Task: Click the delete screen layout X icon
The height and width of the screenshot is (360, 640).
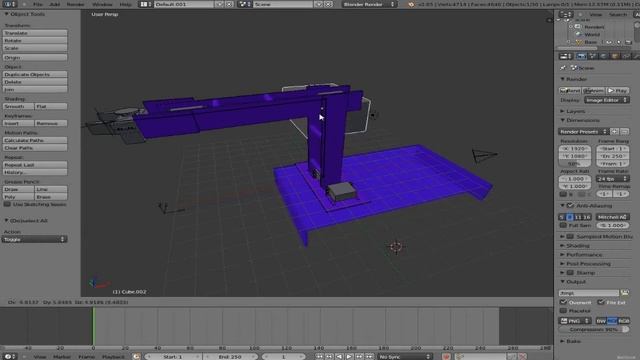Action: click(229, 4)
